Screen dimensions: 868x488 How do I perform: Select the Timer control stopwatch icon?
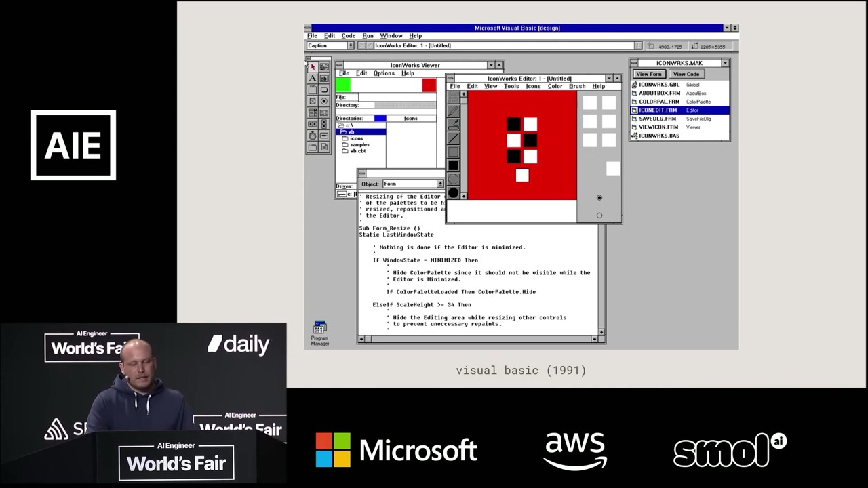pyautogui.click(x=313, y=136)
